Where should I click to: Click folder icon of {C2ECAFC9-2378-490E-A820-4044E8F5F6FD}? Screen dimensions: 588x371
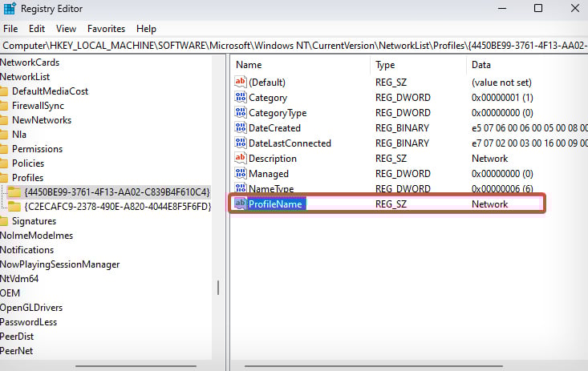(x=14, y=207)
